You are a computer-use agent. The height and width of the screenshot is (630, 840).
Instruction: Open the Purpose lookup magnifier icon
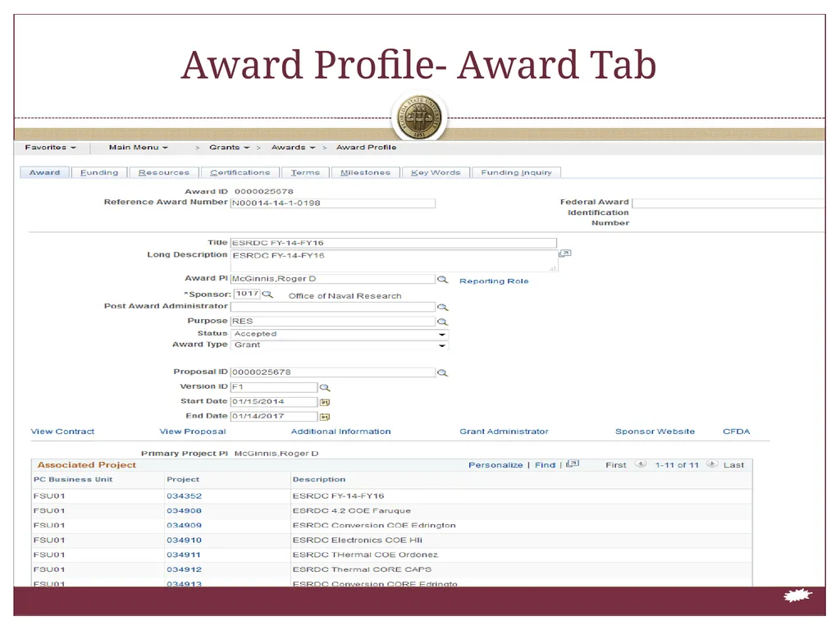click(x=442, y=322)
